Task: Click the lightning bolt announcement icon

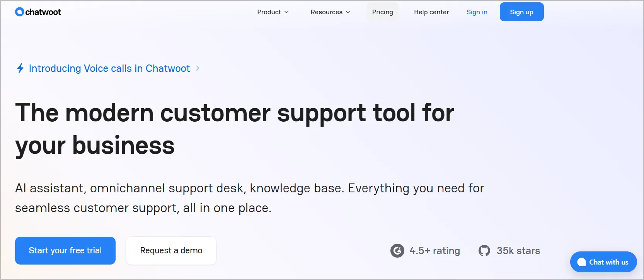Action: (x=20, y=68)
